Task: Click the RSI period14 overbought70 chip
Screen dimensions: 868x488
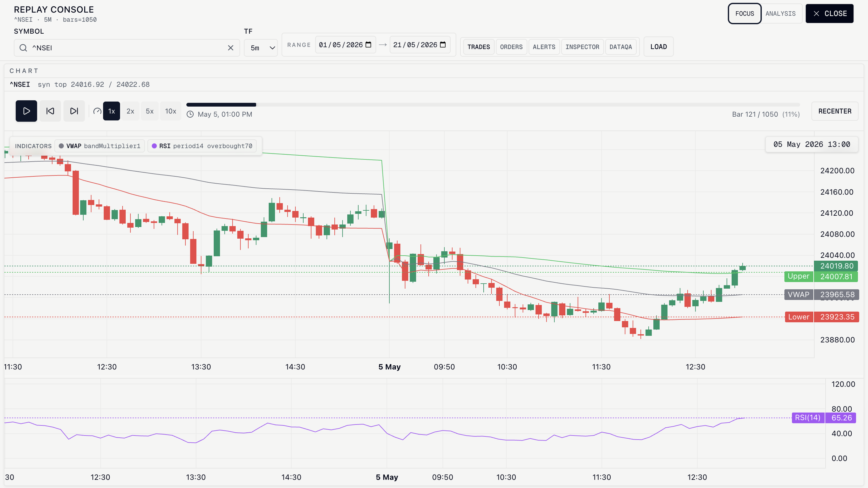Action: 202,146
